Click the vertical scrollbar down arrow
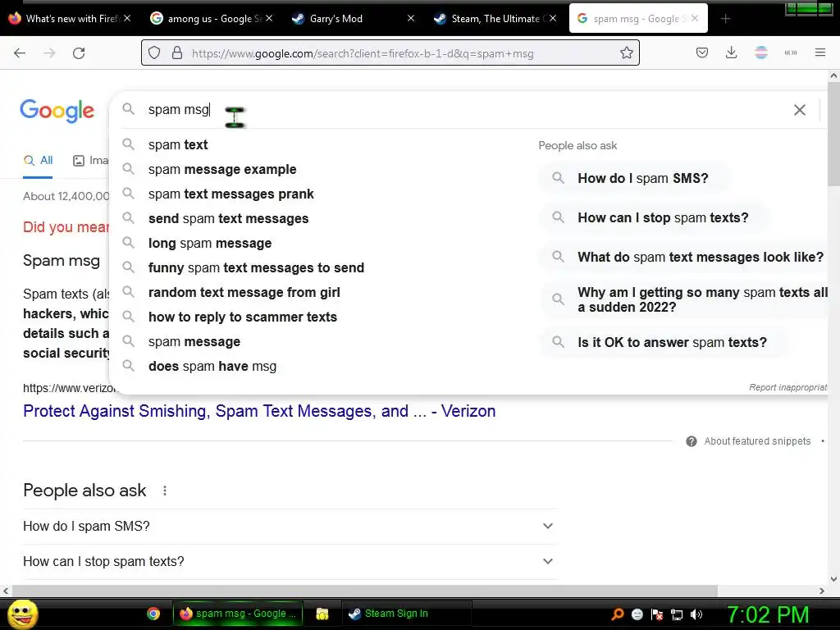The height and width of the screenshot is (630, 840). (833, 579)
